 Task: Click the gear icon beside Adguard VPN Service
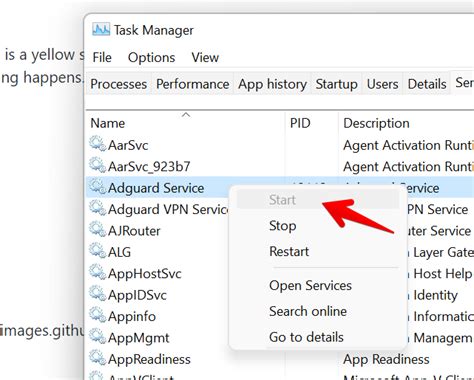[x=98, y=208]
